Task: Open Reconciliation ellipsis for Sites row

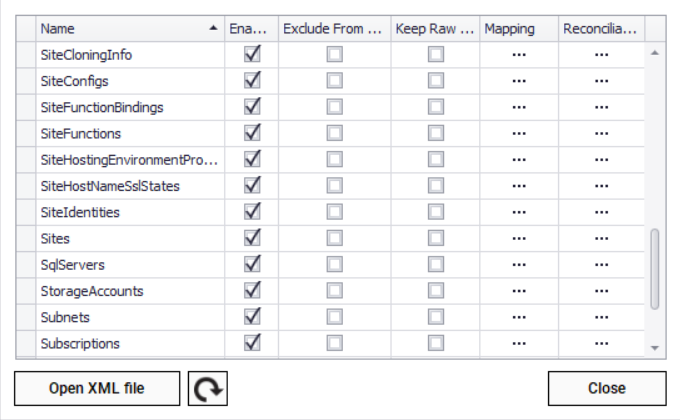Action: pos(601,239)
